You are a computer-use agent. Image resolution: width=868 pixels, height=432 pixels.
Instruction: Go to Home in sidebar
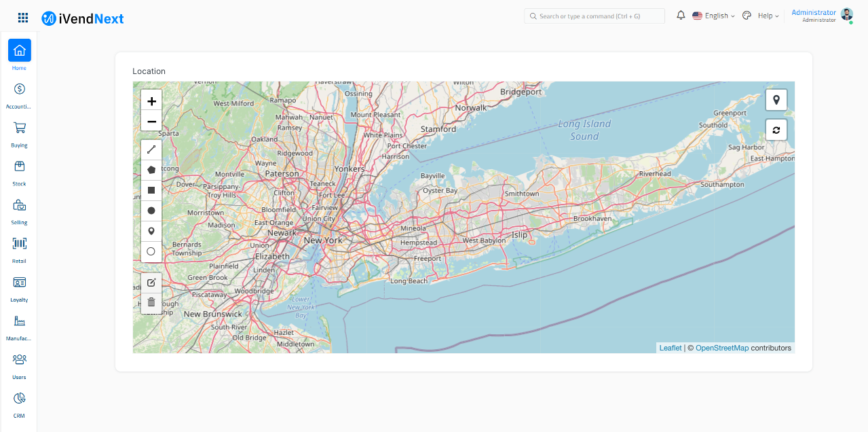(x=19, y=54)
